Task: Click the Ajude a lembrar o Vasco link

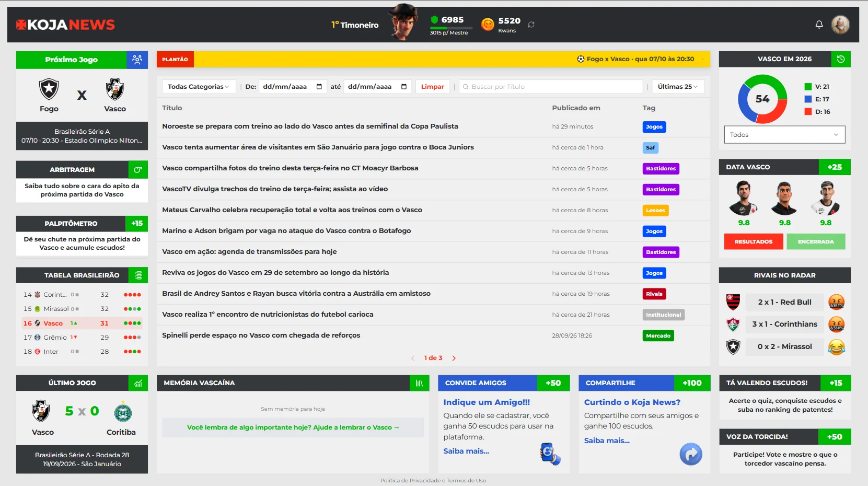Action: 293,427
